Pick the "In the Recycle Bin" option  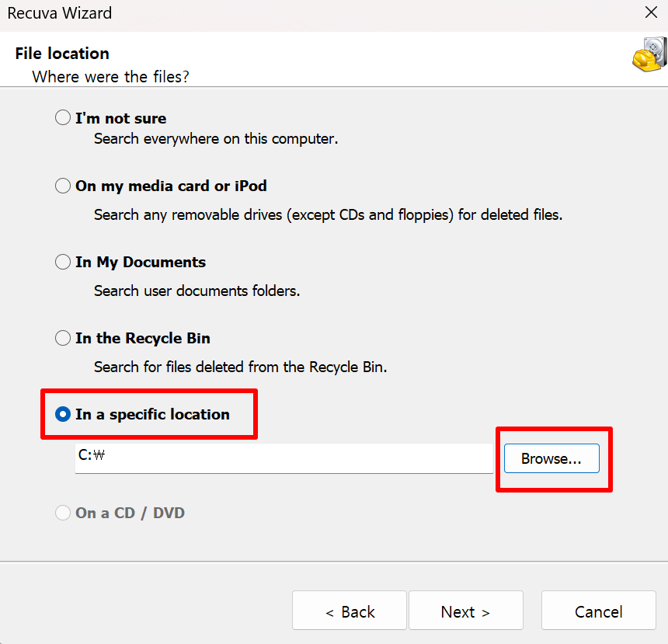[62, 338]
